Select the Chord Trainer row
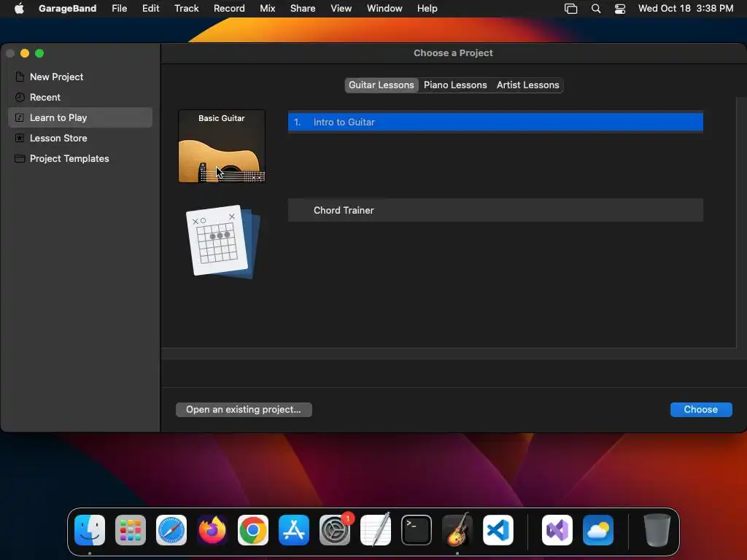 [495, 210]
